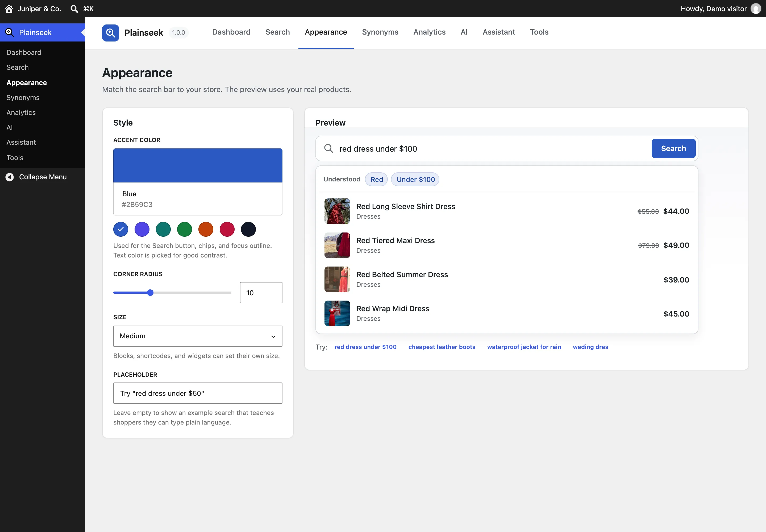
Task: Go to the AI tab
Action: tap(464, 32)
